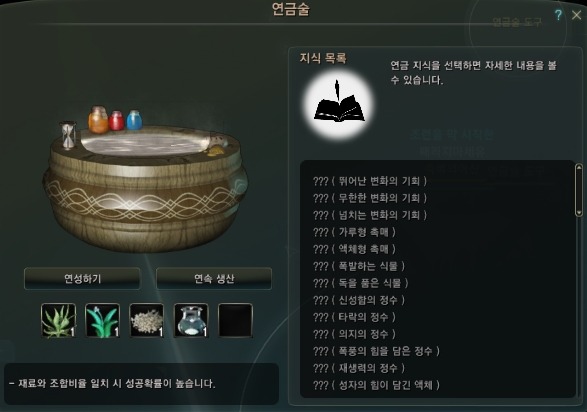Select the 성자의 힘이 담긴 액체 entry

(x=376, y=385)
